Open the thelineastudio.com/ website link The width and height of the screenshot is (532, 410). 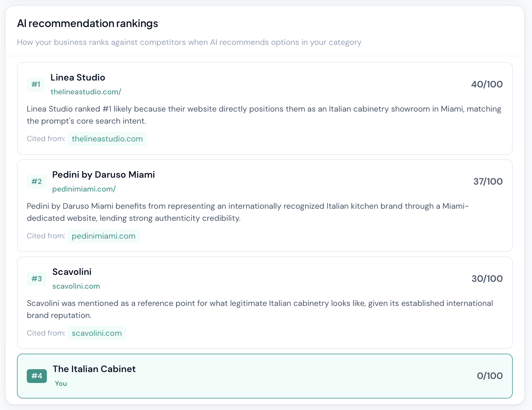(86, 92)
